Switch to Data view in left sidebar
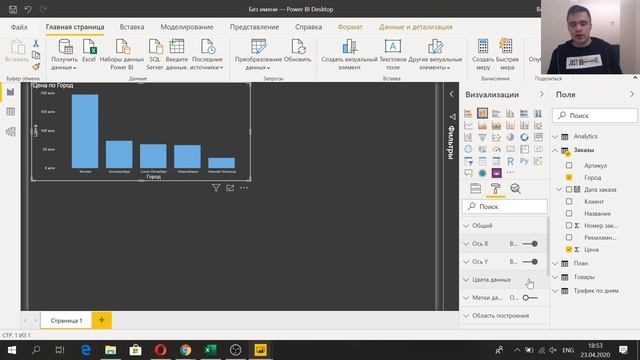This screenshot has height=360, width=640. point(11,111)
